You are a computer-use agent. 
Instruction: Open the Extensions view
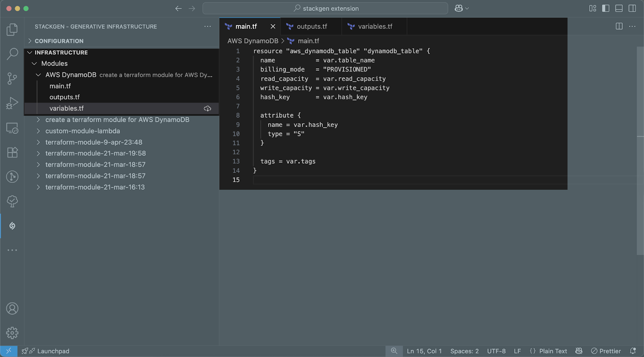pos(12,152)
